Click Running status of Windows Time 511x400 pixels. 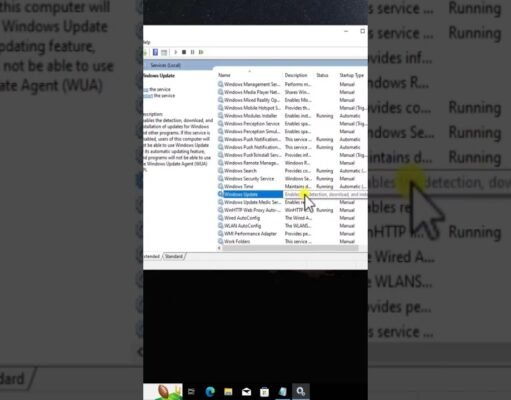[324, 186]
